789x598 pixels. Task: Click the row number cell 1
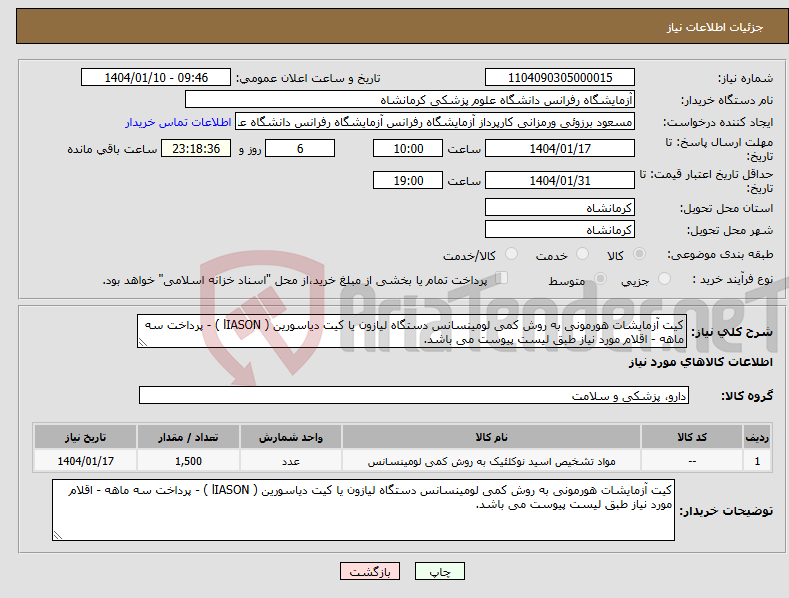click(757, 461)
